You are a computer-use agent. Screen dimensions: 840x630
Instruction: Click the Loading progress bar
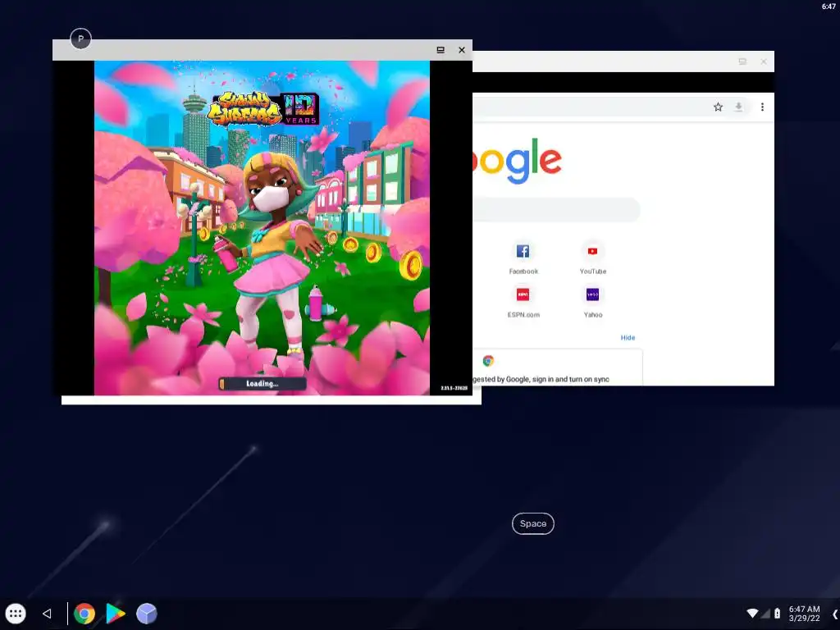262,384
